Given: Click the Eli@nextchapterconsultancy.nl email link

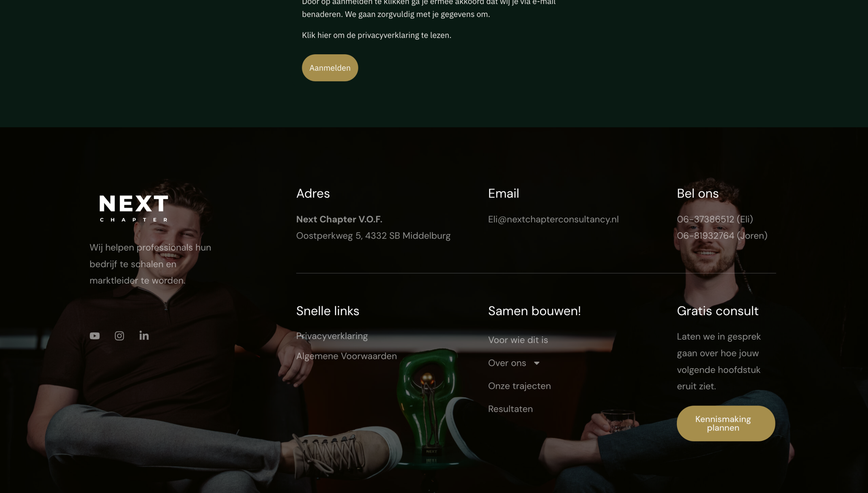Looking at the screenshot, I should pyautogui.click(x=553, y=220).
